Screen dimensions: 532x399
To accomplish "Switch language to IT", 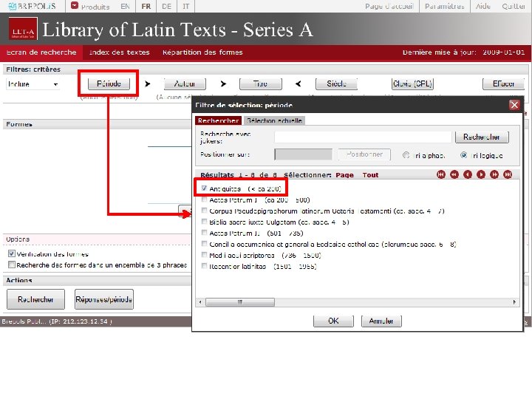I will pos(186,6).
